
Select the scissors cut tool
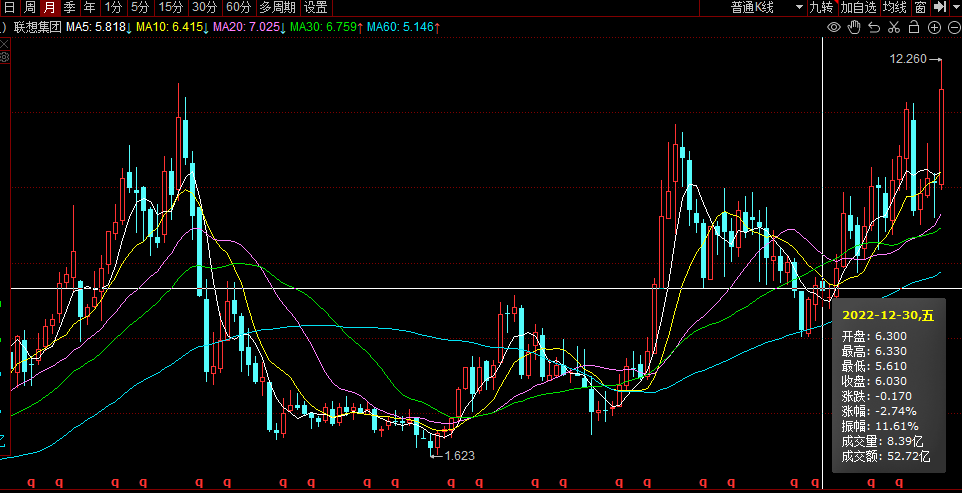894,27
